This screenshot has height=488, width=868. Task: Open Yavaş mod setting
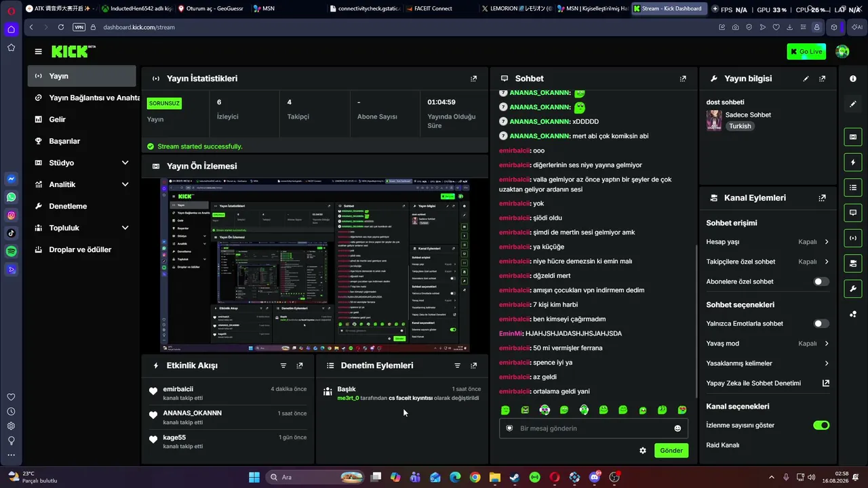768,344
